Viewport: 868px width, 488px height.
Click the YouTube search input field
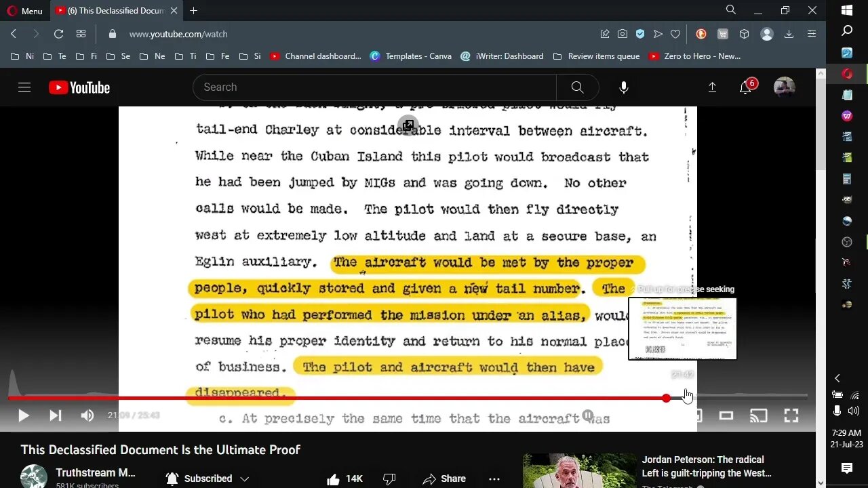[374, 87]
